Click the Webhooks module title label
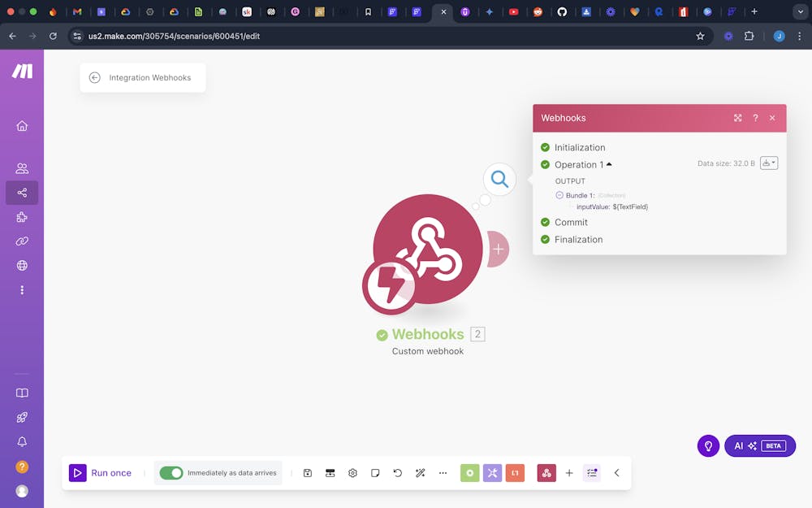The image size is (812, 508). point(428,334)
